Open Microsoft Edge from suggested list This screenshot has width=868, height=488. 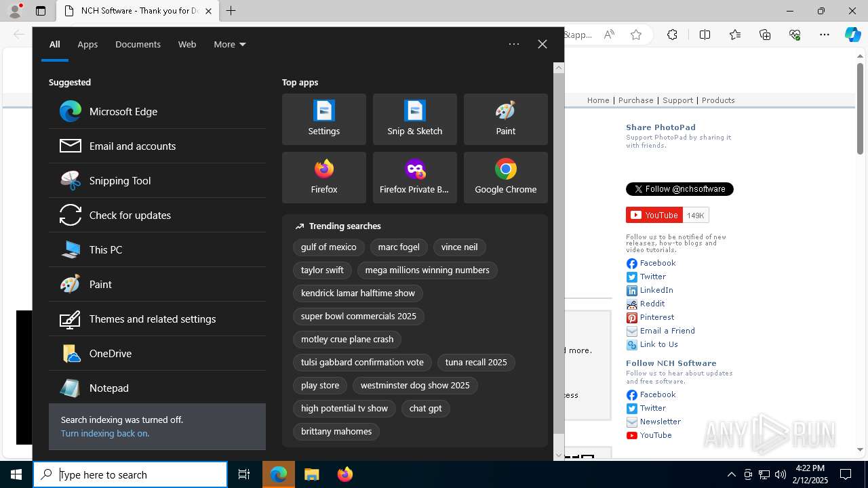click(157, 111)
